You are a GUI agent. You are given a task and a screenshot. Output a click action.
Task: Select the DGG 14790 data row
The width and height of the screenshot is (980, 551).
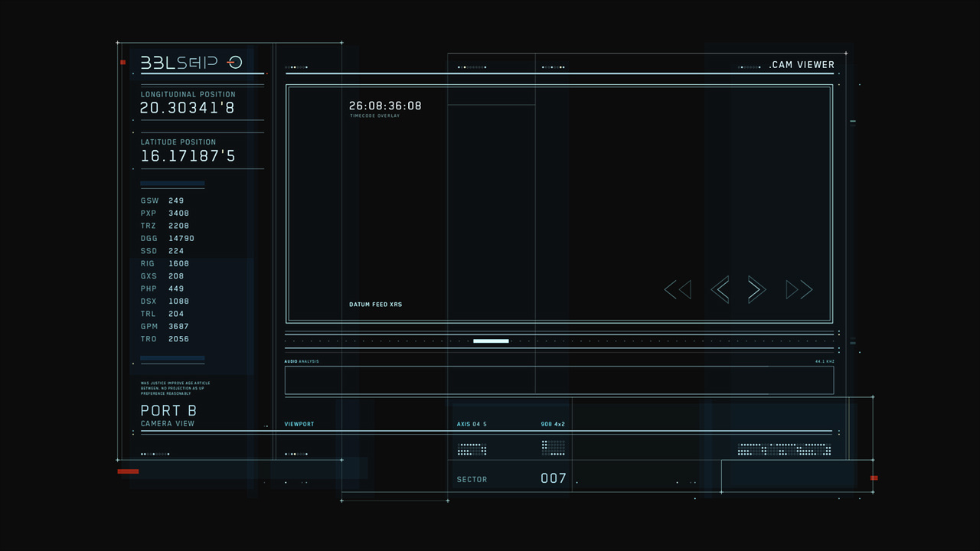click(x=168, y=239)
